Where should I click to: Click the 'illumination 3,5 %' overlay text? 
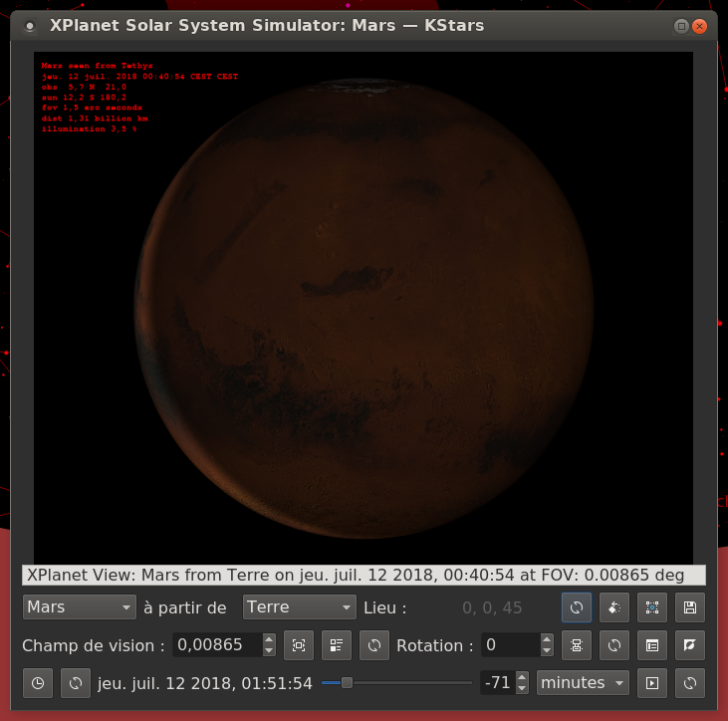coord(90,129)
